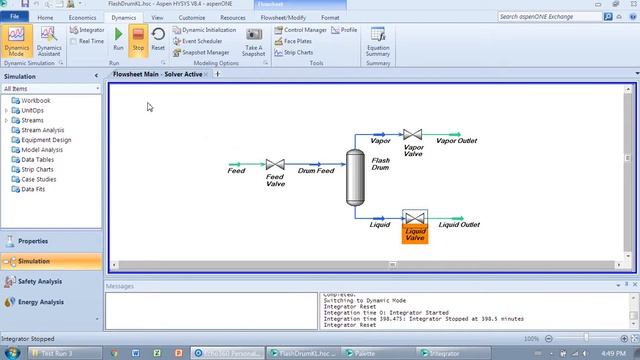The height and width of the screenshot is (360, 640).
Task: Switch to the View ribbon tab
Action: point(157,18)
